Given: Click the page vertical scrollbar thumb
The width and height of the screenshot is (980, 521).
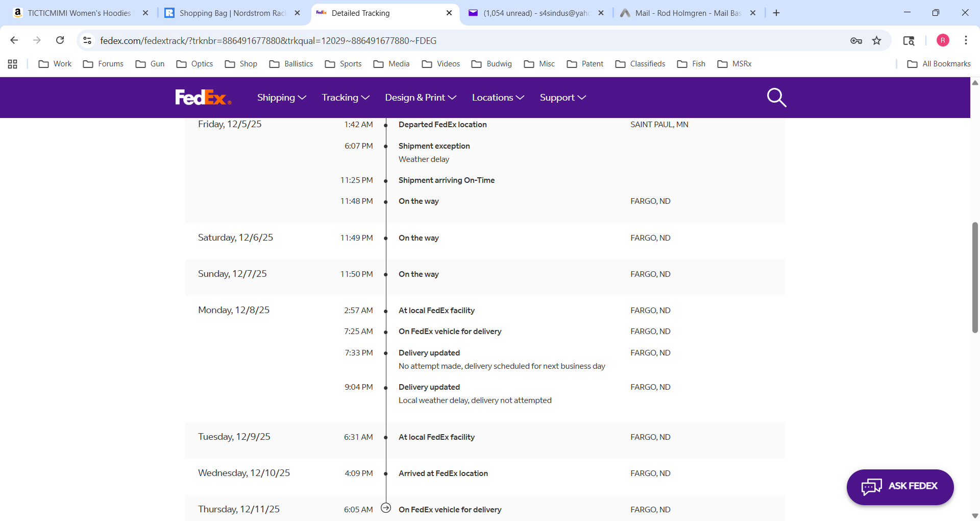Looking at the screenshot, I should point(975,277).
